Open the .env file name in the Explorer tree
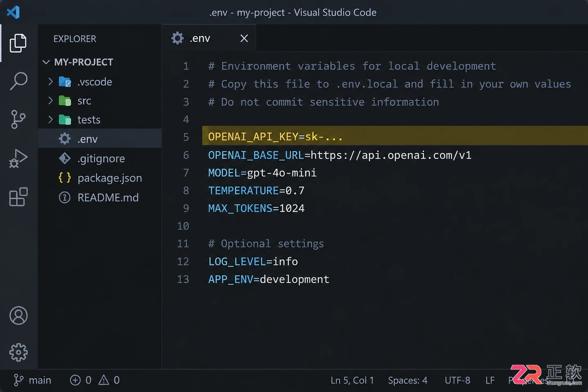The width and height of the screenshot is (588, 392). pyautogui.click(x=87, y=139)
